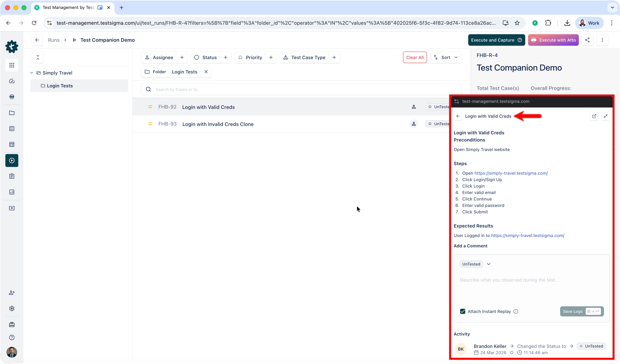The width and height of the screenshot is (620, 364).
Task: Click Runs in the breadcrumb navigation
Action: pos(54,40)
